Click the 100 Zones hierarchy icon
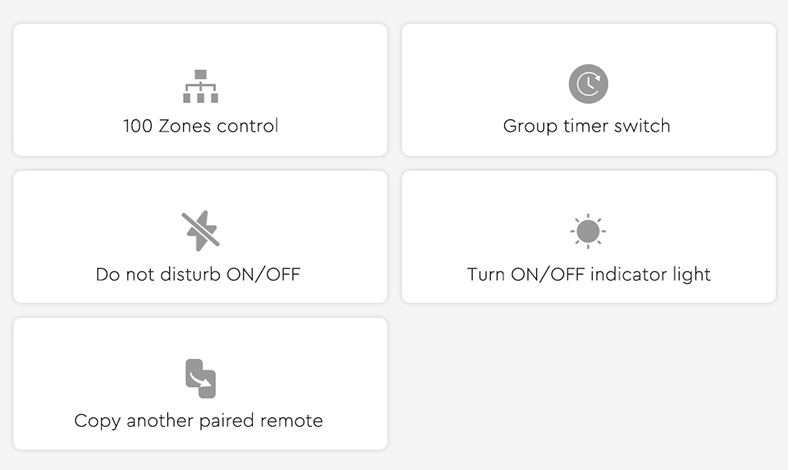790x470 pixels. (x=200, y=86)
